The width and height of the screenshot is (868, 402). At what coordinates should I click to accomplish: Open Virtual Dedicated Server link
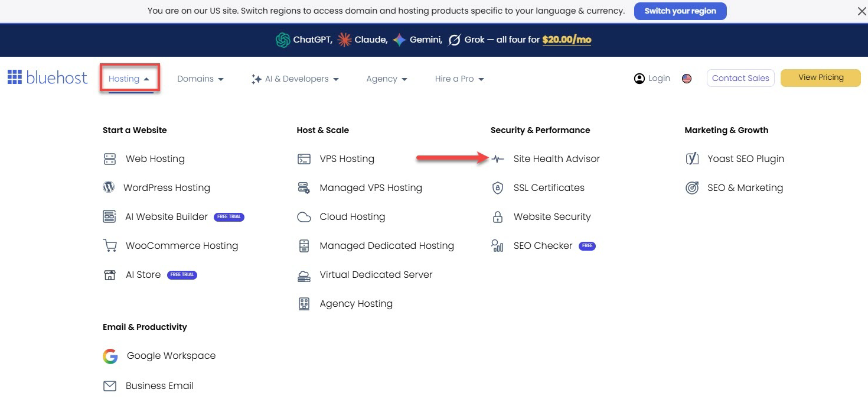coord(376,275)
